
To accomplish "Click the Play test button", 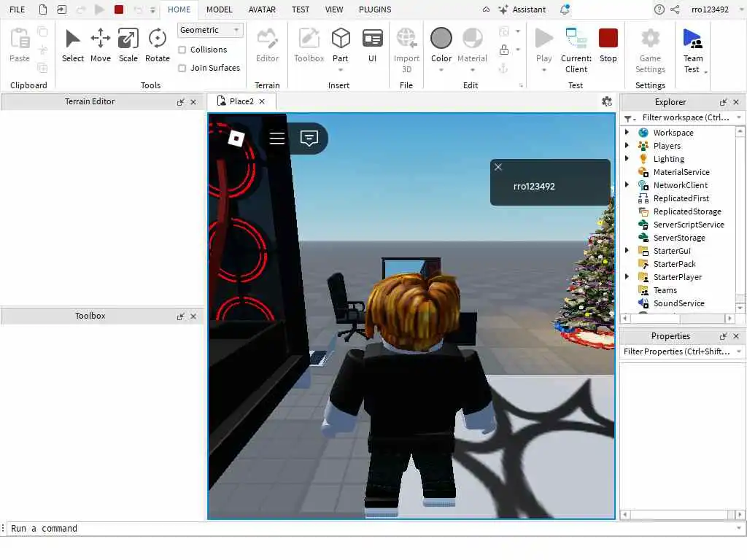I will (x=543, y=44).
